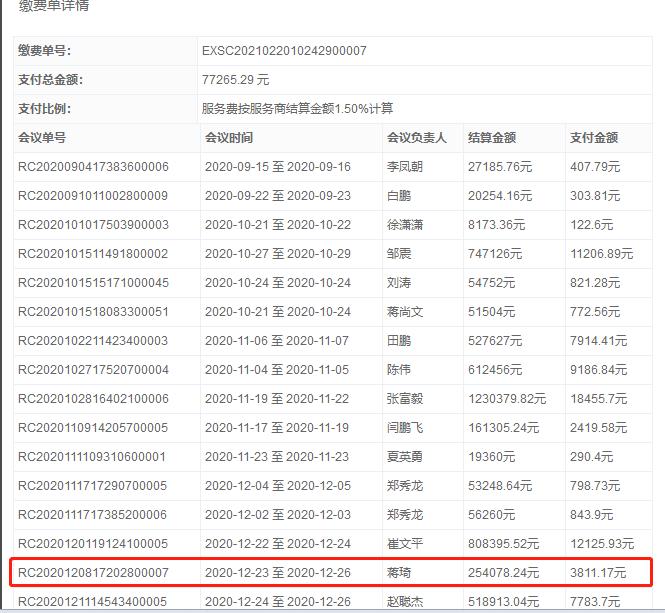This screenshot has width=665, height=613.
Task: Click organizer name 蒋琦 in highlighted row
Action: tap(399, 573)
